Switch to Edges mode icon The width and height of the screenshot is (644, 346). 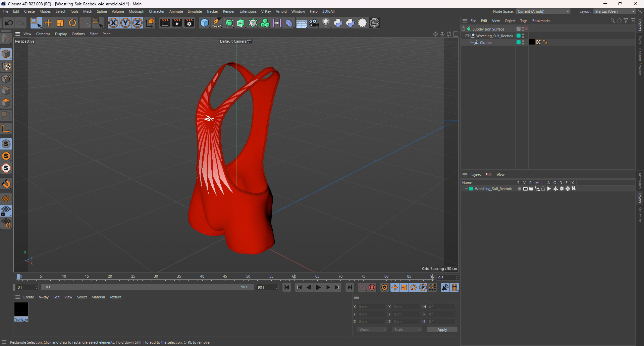click(6, 91)
